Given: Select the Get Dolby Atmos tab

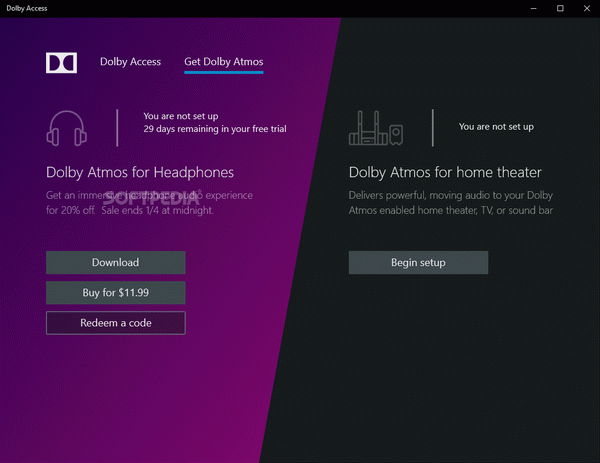Looking at the screenshot, I should click(x=223, y=62).
